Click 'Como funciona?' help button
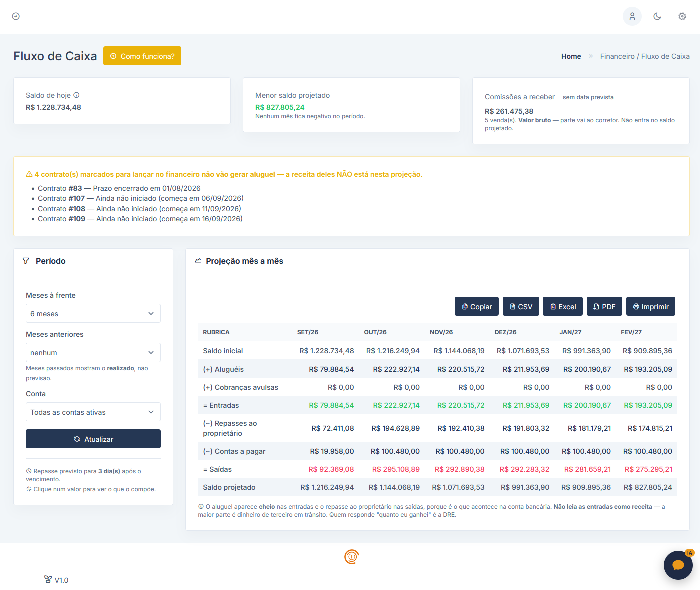Image resolution: width=700 pixels, height=590 pixels. [x=142, y=56]
